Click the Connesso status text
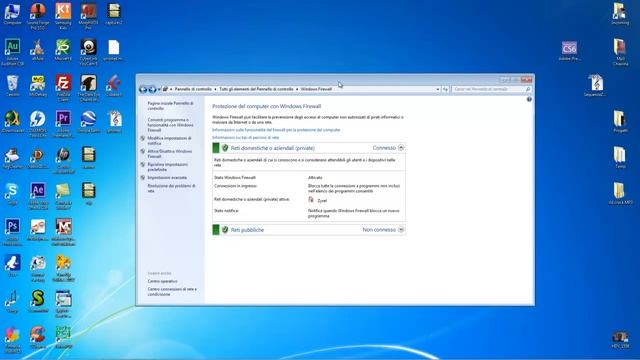This screenshot has width=640, height=360. click(x=384, y=148)
